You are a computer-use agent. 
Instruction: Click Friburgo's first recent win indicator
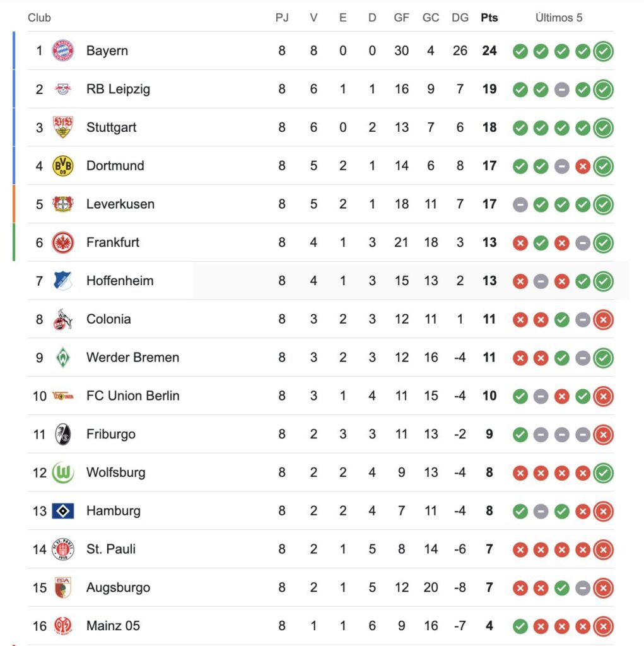520,435
